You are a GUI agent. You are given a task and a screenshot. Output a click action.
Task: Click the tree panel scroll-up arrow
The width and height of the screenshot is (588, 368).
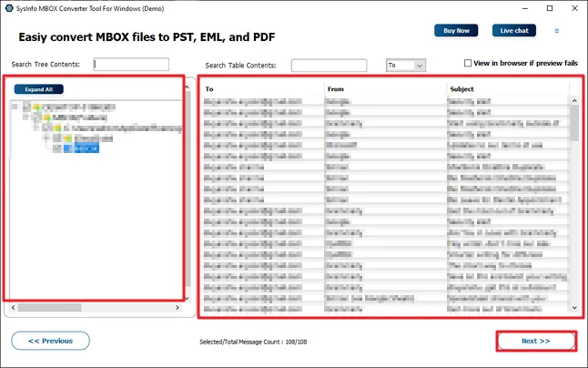pos(187,87)
